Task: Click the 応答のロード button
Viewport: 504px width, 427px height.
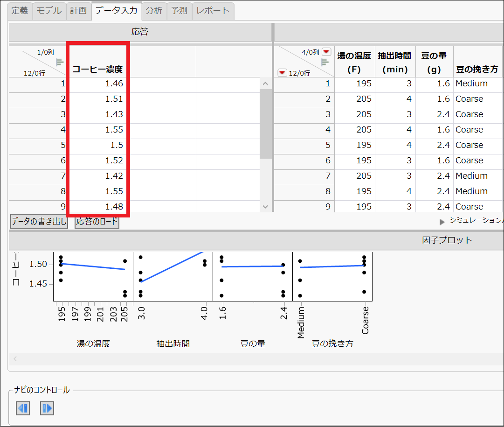Action: [97, 221]
